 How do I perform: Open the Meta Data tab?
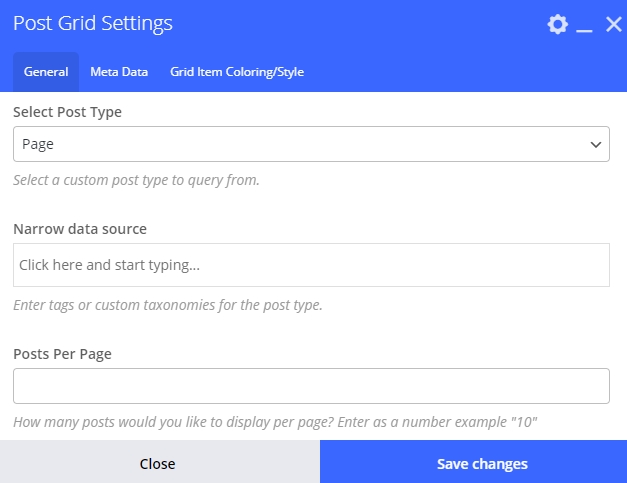point(119,72)
